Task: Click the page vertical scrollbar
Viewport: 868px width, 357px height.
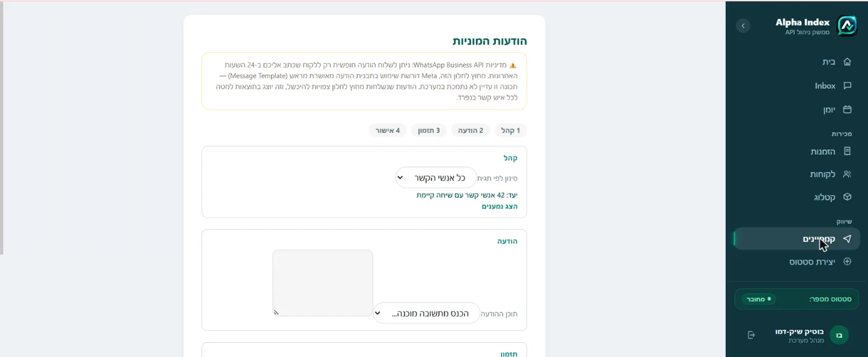Action: [2, 129]
